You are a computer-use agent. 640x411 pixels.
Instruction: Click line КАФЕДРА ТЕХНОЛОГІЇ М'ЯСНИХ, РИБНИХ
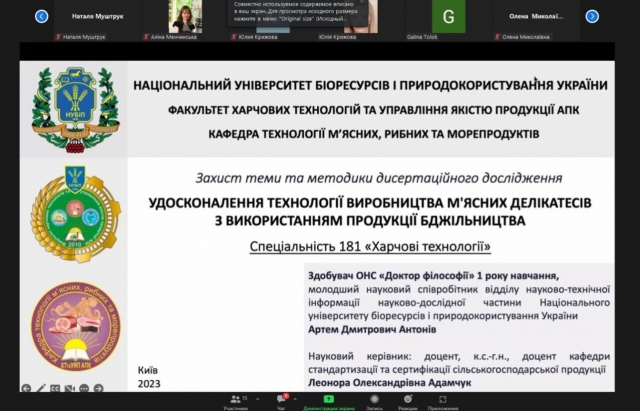click(x=373, y=134)
